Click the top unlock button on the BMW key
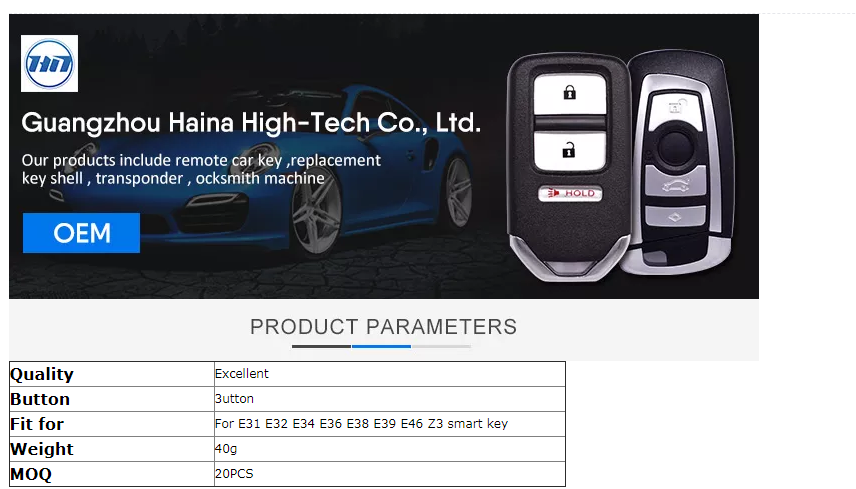This screenshot has height=489, width=856. pyautogui.click(x=676, y=108)
